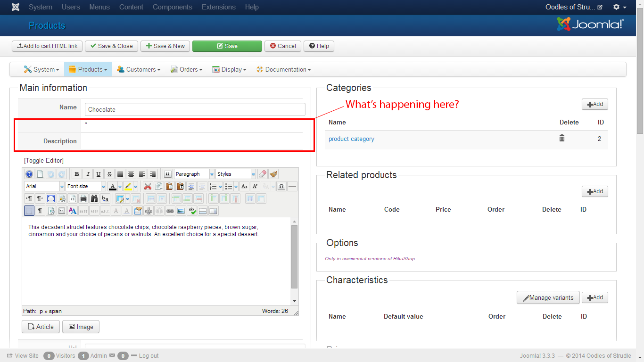Click the Toggle Editor link
The height and width of the screenshot is (362, 644).
(44, 160)
